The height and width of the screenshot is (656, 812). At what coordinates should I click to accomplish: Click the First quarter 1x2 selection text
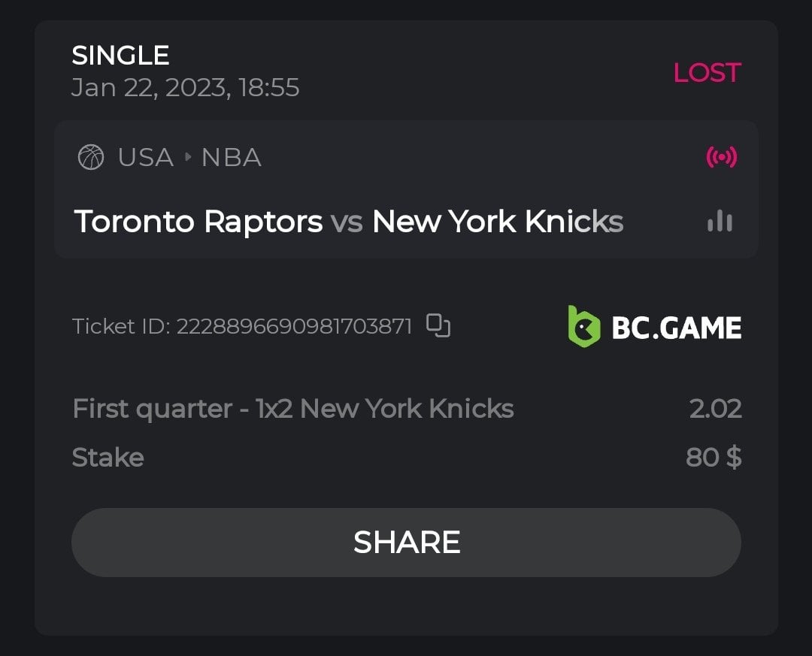click(293, 409)
